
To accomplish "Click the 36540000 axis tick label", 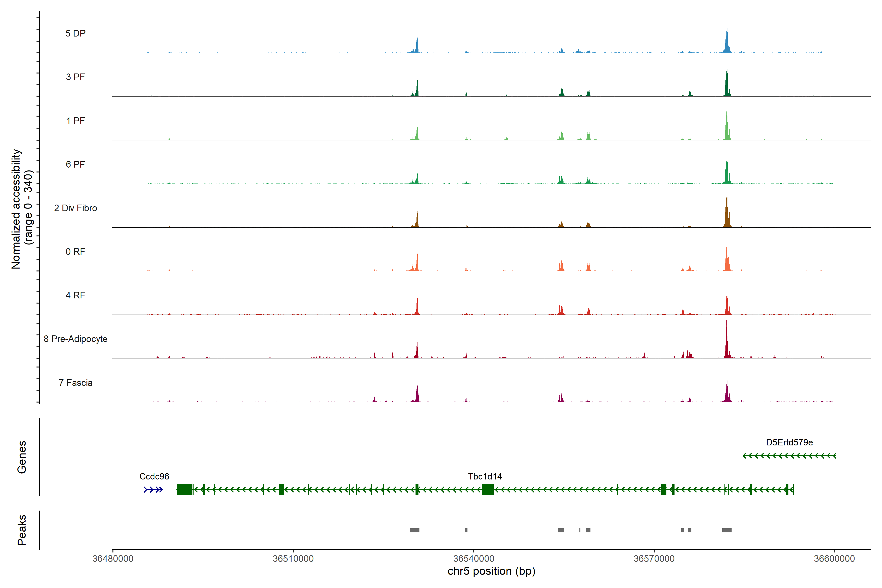I will coord(474,559).
